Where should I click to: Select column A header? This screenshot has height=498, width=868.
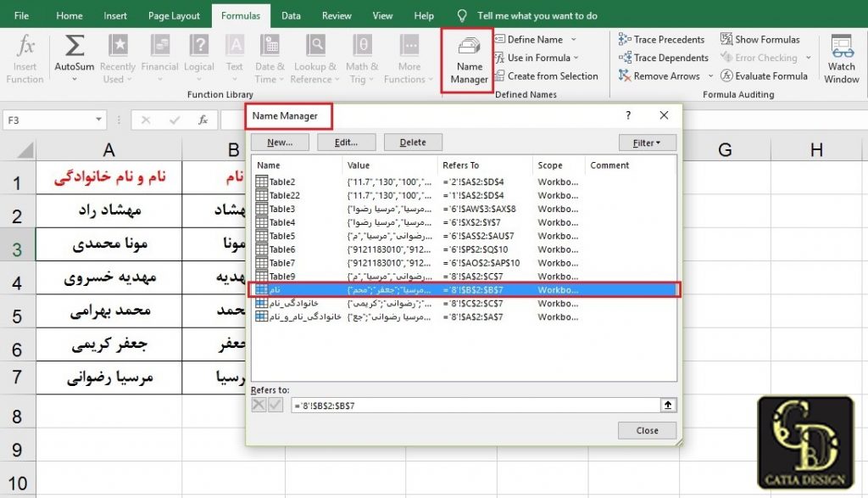pos(109,149)
